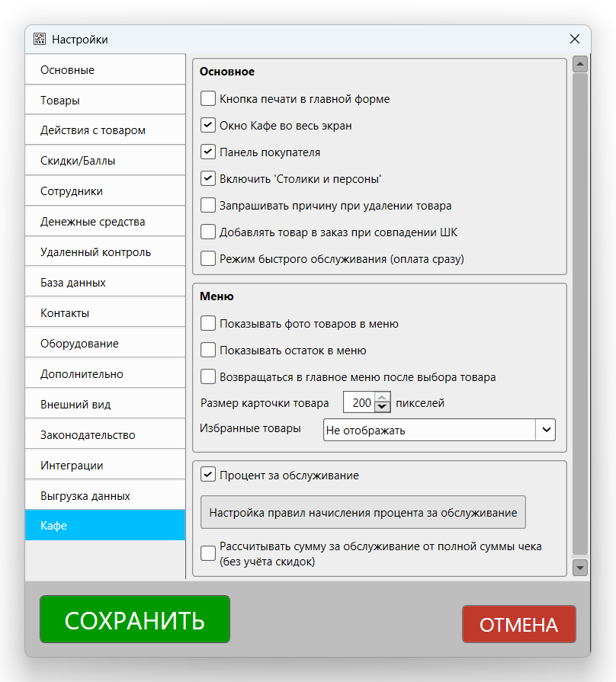Close the Настройки settings window
The width and height of the screenshot is (616, 682).
575,39
